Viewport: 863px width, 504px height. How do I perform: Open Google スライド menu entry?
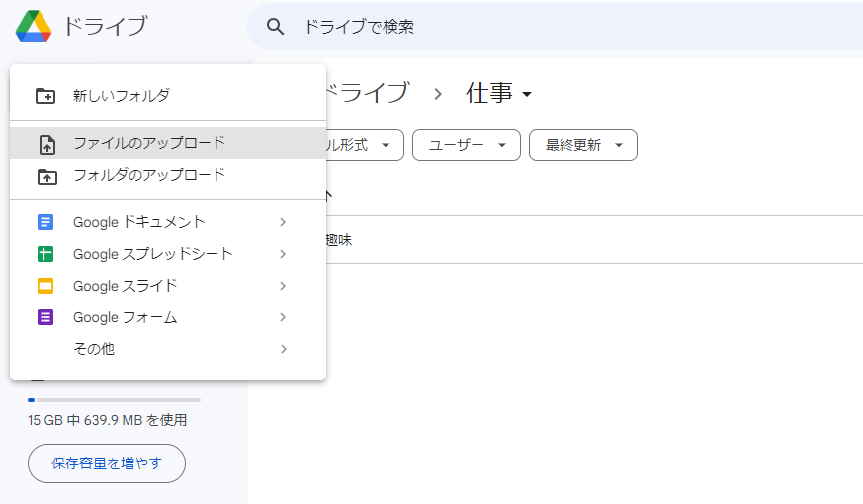[168, 286]
